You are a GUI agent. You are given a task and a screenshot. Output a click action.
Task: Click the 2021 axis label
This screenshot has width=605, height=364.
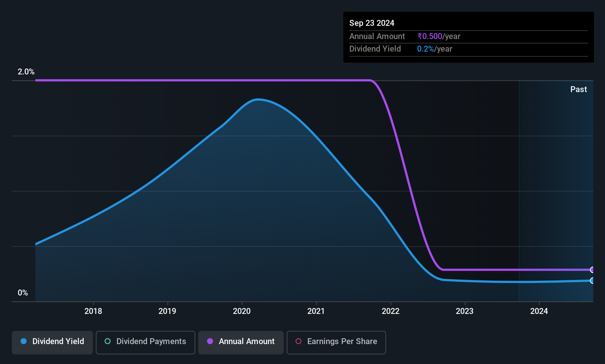[316, 311]
